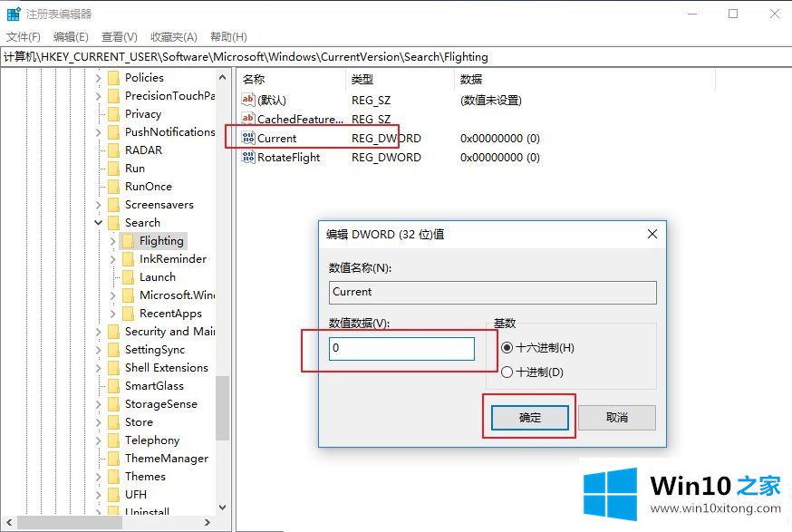Click the horizontal scrollbar right arrow
792x532 pixels.
[x=208, y=522]
